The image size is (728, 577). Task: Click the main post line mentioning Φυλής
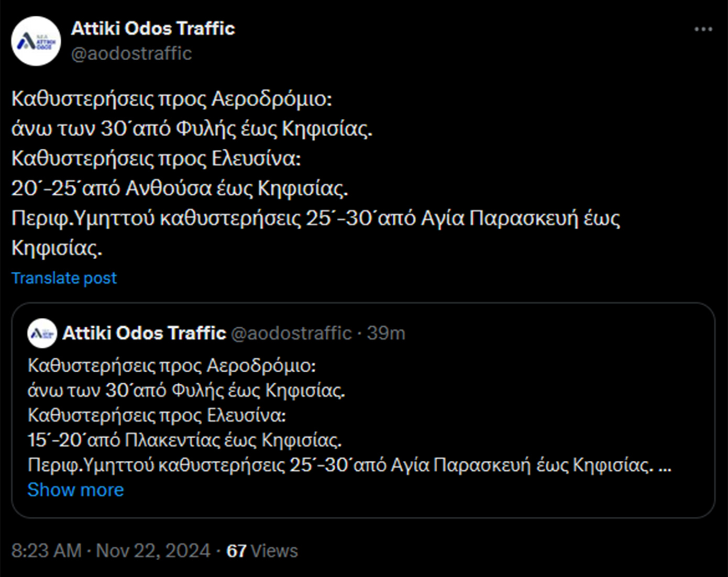tap(192, 129)
